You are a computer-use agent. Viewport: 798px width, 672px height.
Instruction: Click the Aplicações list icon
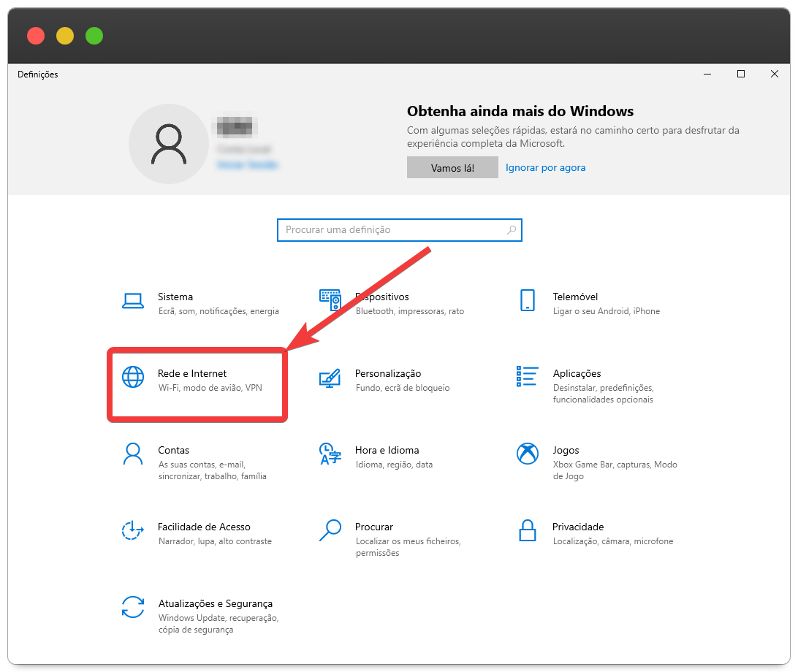527,377
